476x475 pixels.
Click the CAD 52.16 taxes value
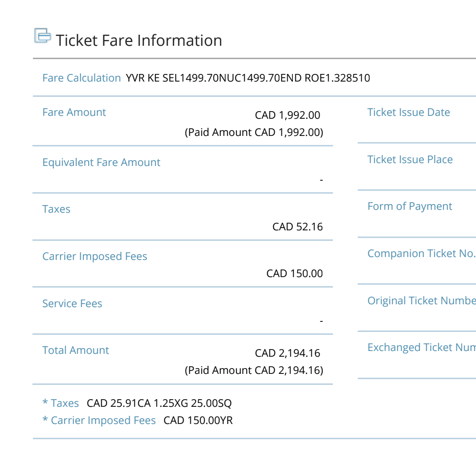pos(298,227)
